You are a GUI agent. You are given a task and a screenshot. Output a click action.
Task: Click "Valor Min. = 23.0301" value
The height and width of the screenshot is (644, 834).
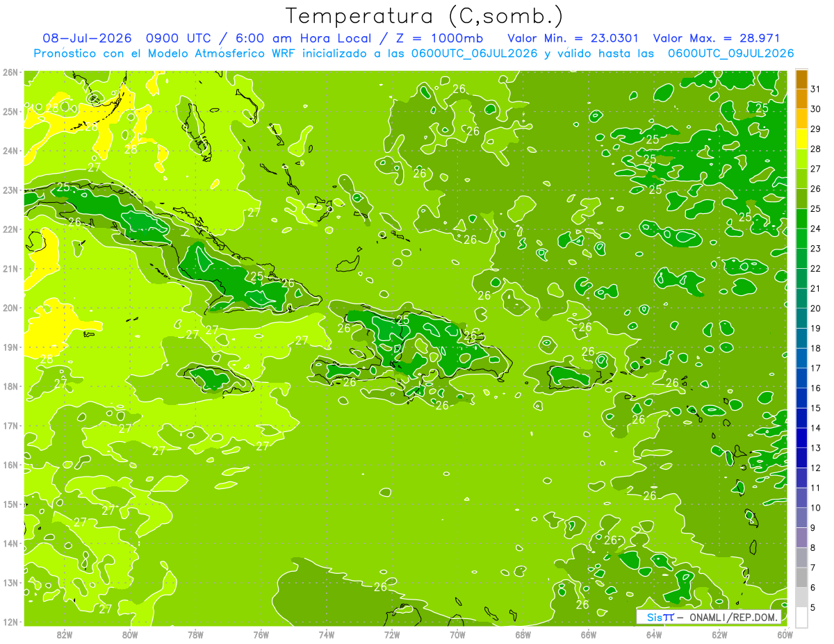coord(573,38)
